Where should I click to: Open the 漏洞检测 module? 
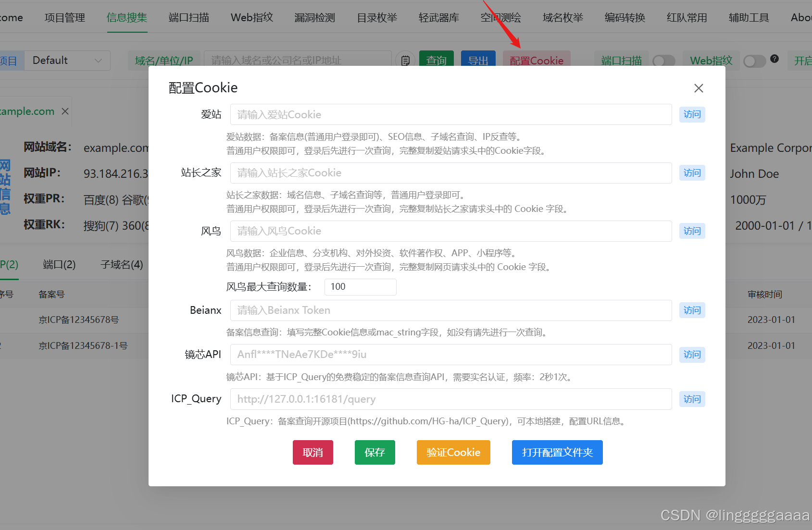point(314,17)
